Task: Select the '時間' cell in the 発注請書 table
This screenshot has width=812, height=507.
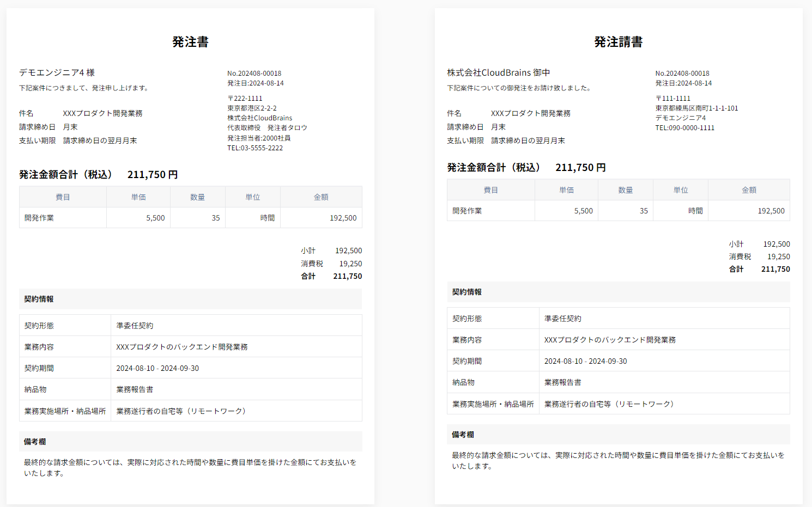Action: click(x=681, y=211)
